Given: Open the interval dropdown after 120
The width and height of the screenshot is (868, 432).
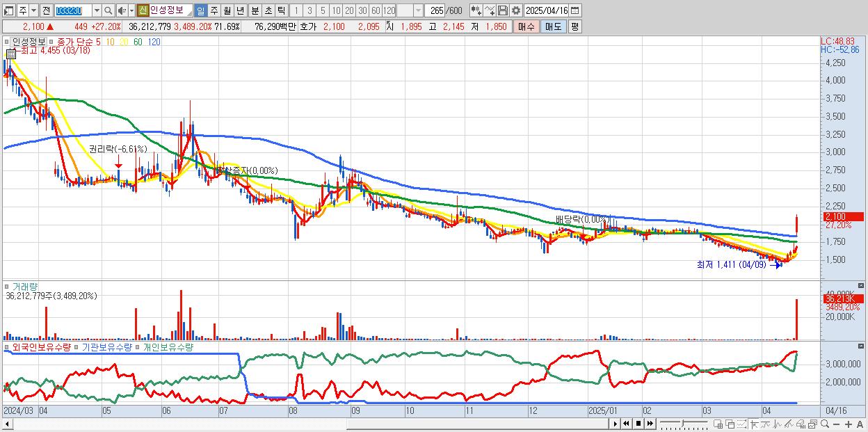Looking at the screenshot, I should [418, 10].
